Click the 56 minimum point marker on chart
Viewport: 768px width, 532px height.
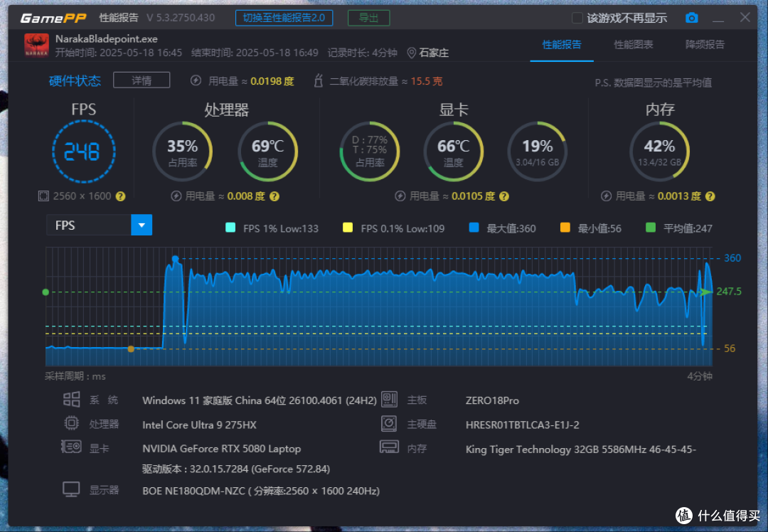click(x=131, y=349)
